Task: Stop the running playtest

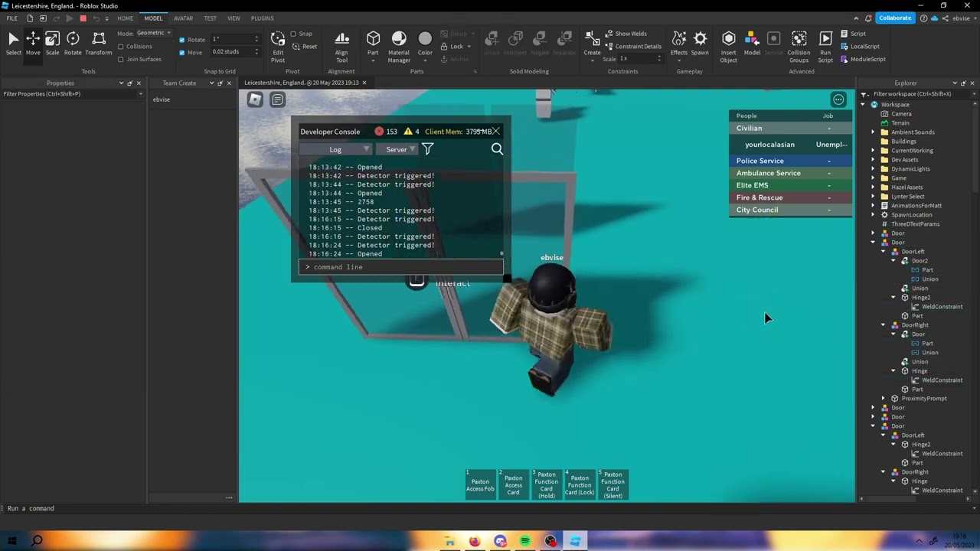Action: pyautogui.click(x=83, y=18)
